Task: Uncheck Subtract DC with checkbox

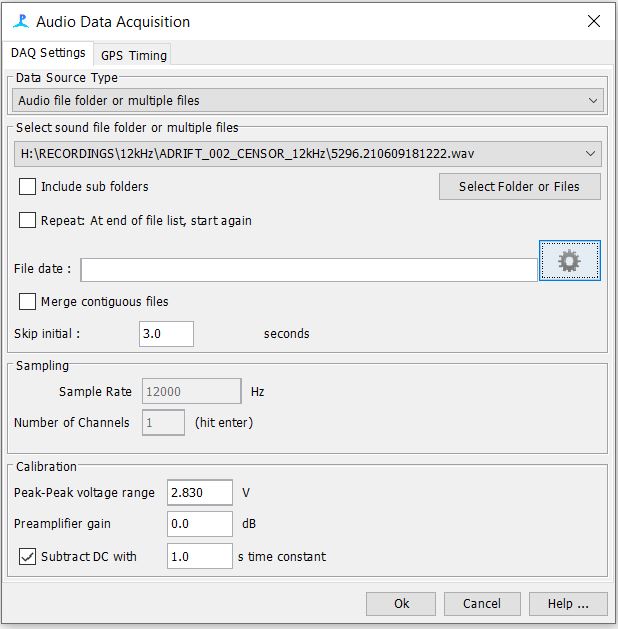Action: pos(28,557)
